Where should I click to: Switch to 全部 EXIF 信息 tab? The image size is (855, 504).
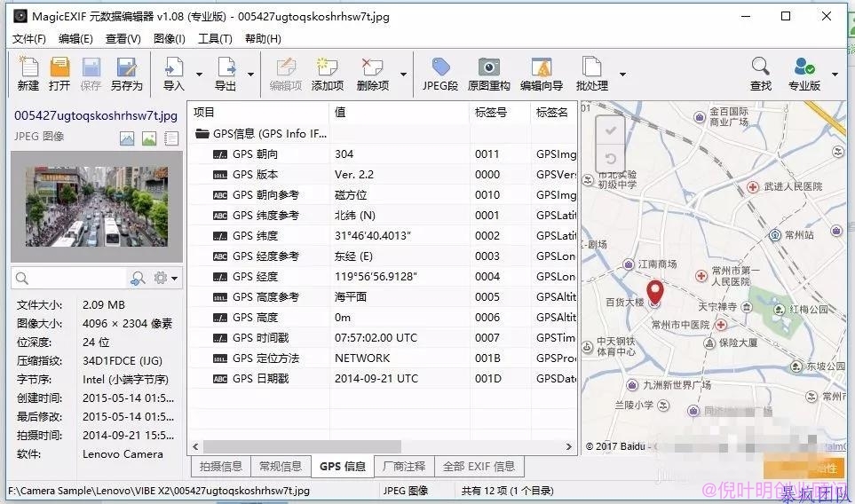[479, 467]
